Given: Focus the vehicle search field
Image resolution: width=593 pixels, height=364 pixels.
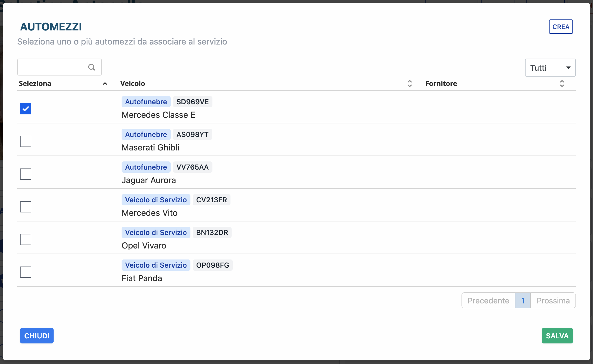Looking at the screenshot, I should 52,67.
